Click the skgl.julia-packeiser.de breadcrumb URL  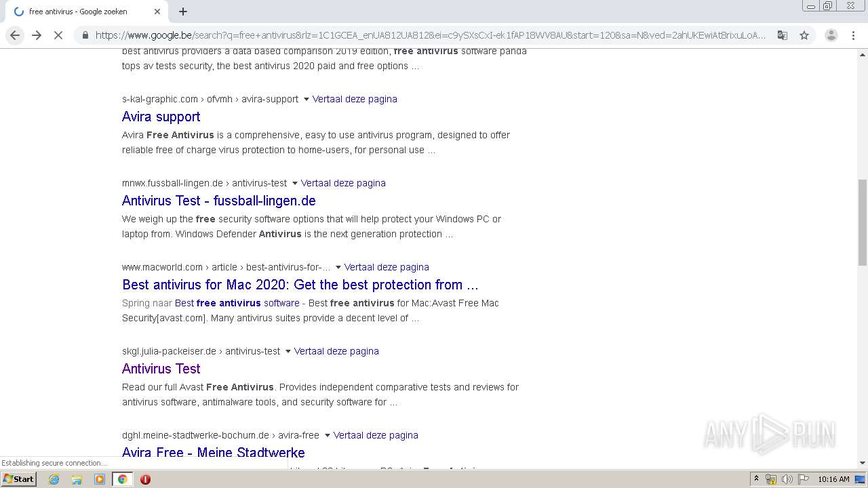[201, 351]
